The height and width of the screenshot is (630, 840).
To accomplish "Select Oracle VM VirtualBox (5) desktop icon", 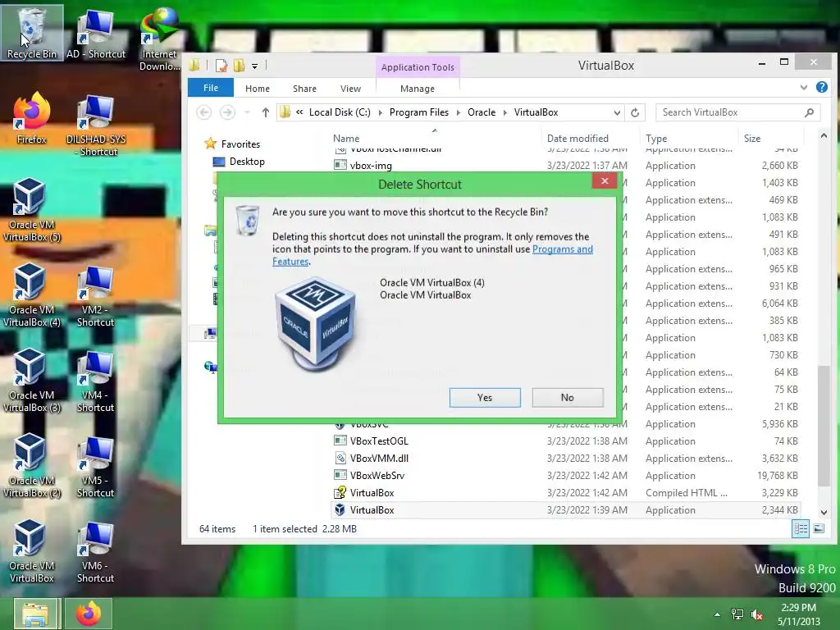I will [x=32, y=210].
